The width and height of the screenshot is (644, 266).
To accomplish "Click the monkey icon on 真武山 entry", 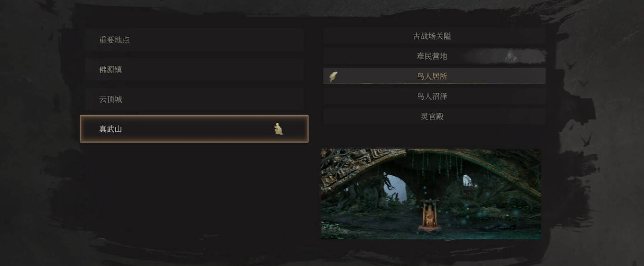I will 279,129.
